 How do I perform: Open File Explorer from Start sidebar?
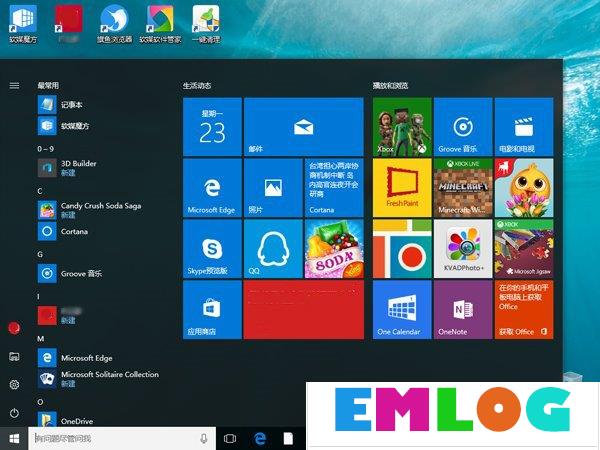click(x=14, y=357)
